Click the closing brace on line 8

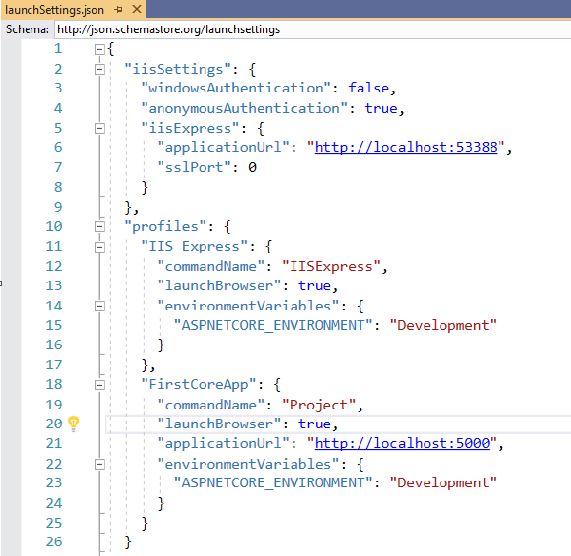(145, 188)
